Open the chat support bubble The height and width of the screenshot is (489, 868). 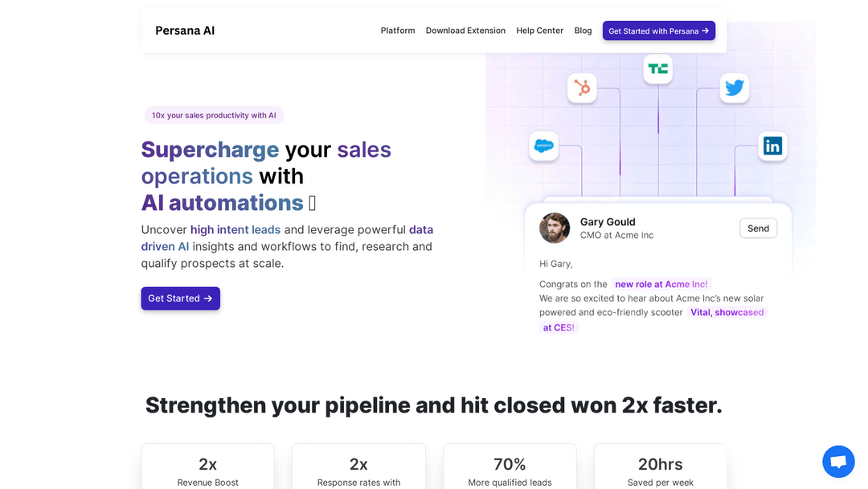point(838,462)
